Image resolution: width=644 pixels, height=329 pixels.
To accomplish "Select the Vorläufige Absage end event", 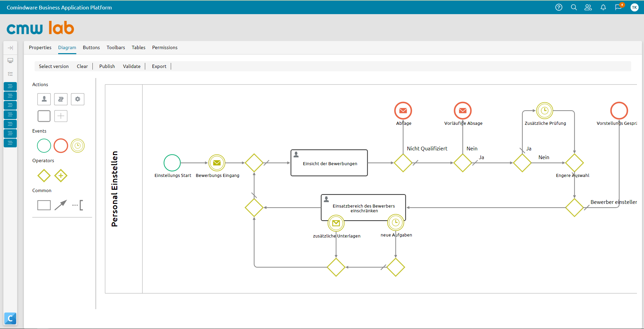I will [463, 111].
